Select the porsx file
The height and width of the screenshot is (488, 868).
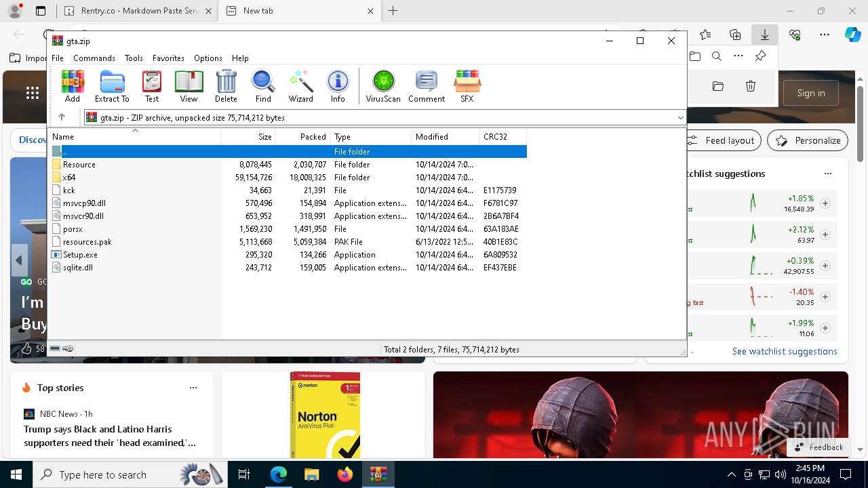tap(288, 229)
